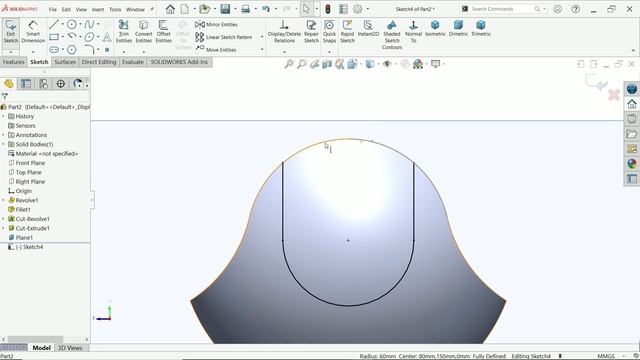Click the Print icon
This screenshot has height=360, width=640.
pos(246,9)
